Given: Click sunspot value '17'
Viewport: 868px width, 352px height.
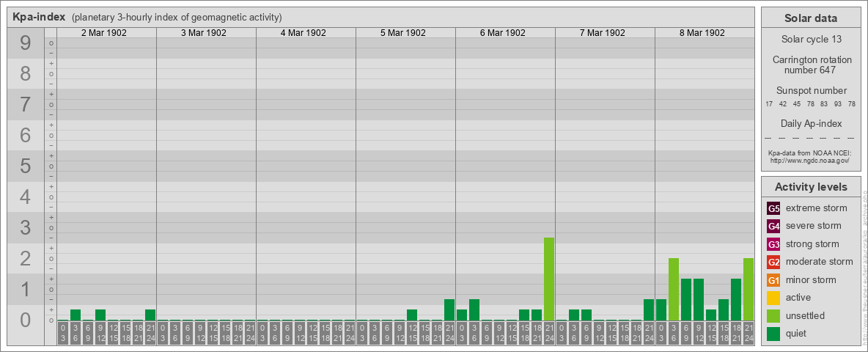Looking at the screenshot, I should click(769, 104).
